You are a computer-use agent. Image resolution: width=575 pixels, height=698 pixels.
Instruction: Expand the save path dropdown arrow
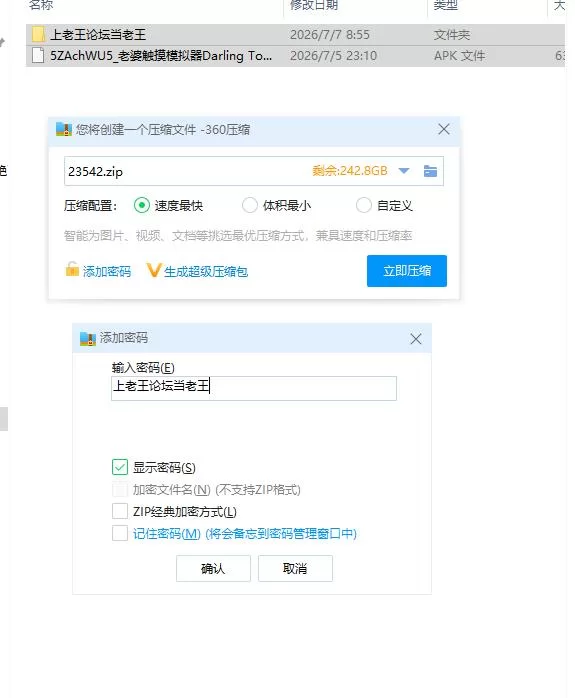tap(404, 171)
